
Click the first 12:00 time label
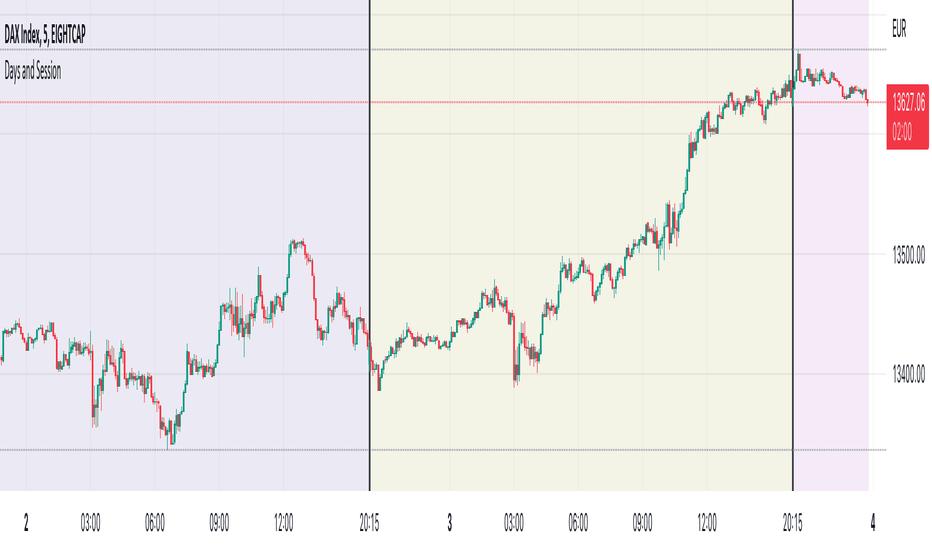(x=284, y=523)
